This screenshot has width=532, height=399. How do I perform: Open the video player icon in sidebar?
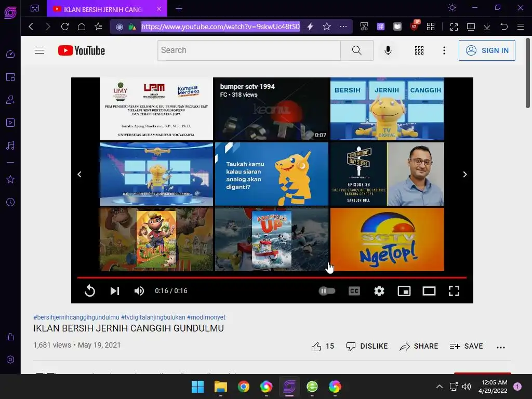[x=10, y=123]
